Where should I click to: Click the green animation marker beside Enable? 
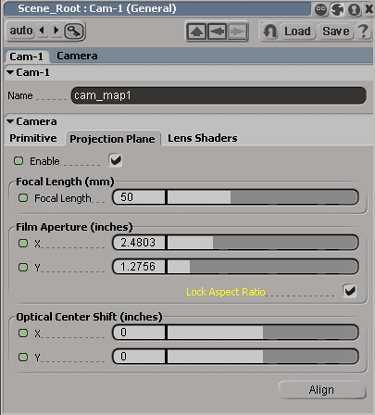(18, 161)
